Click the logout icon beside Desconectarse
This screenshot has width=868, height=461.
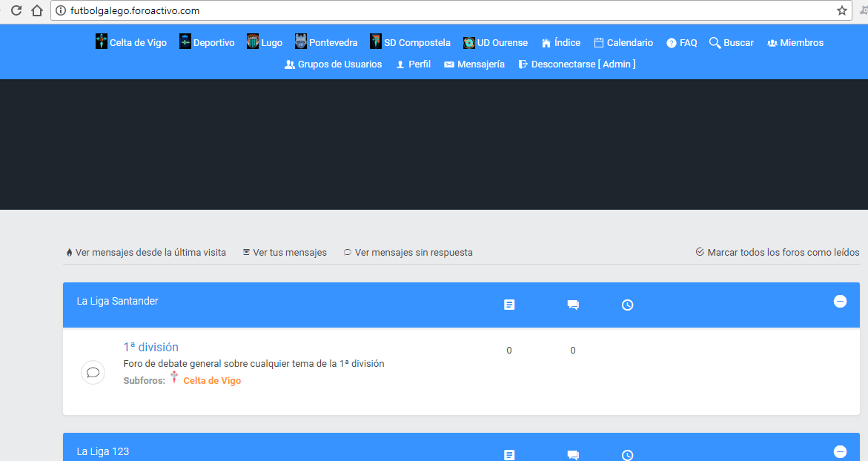point(523,64)
